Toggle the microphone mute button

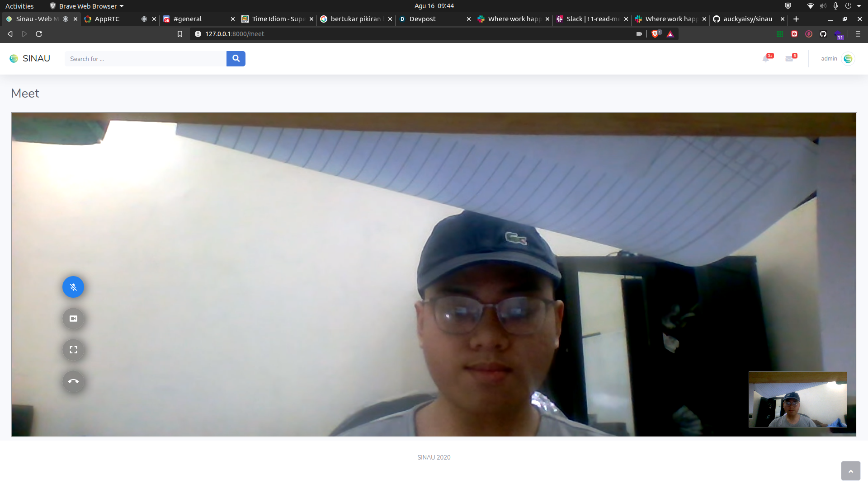point(73,287)
